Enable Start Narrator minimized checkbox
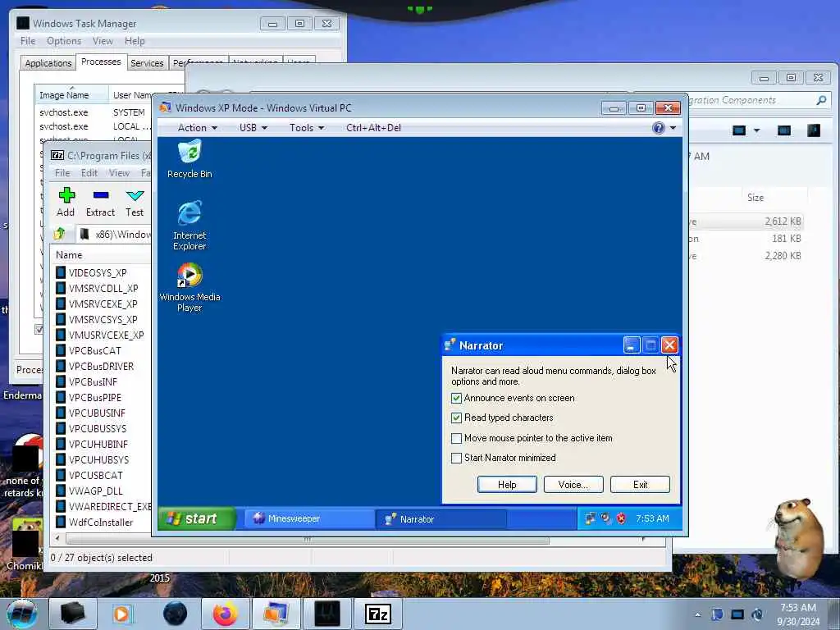This screenshot has width=840, height=630. coord(456,458)
